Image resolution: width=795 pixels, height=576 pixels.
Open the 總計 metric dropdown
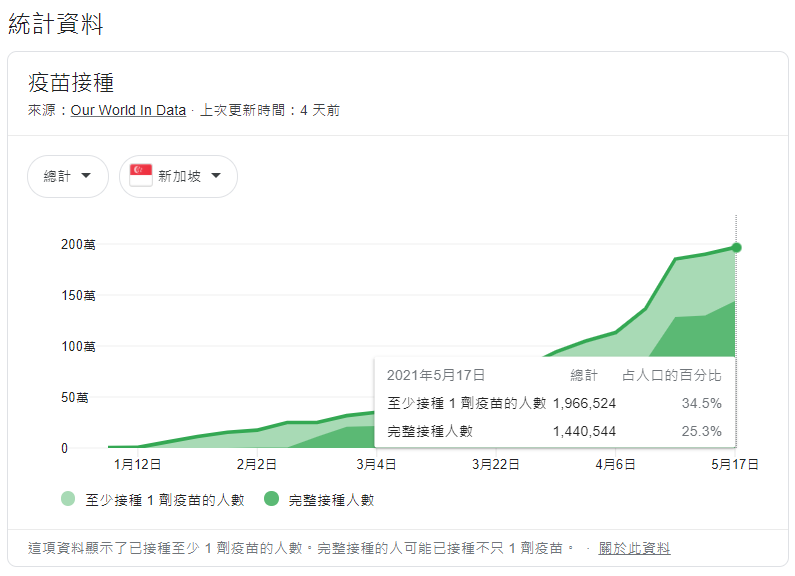(67, 176)
